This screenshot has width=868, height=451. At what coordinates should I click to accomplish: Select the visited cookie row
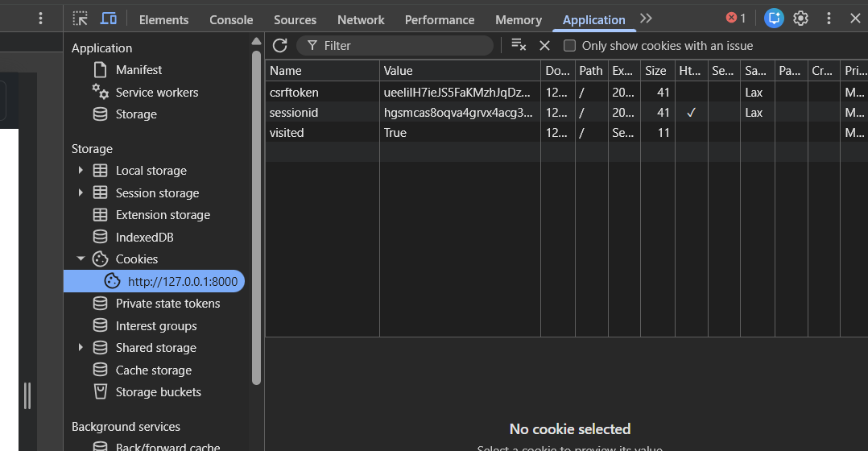[x=566, y=132]
